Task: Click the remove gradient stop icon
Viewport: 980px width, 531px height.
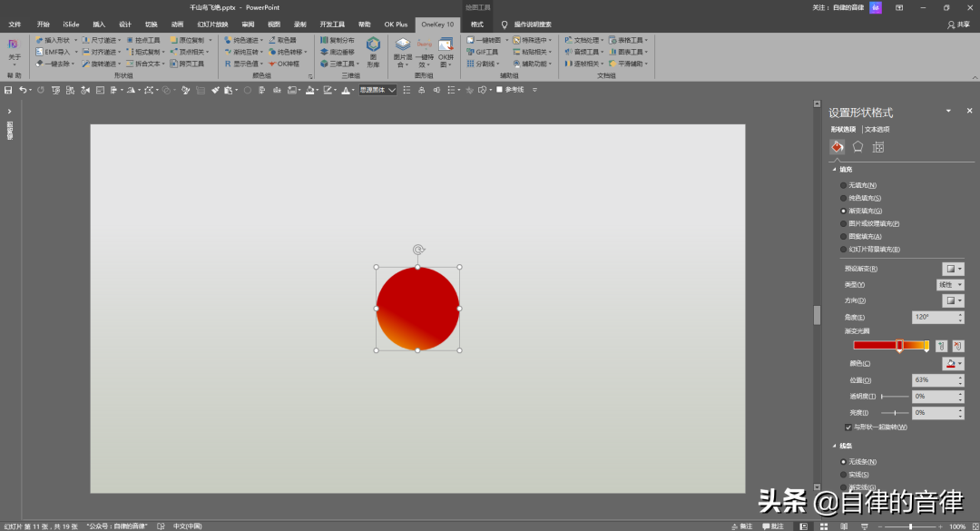Action: (x=958, y=346)
